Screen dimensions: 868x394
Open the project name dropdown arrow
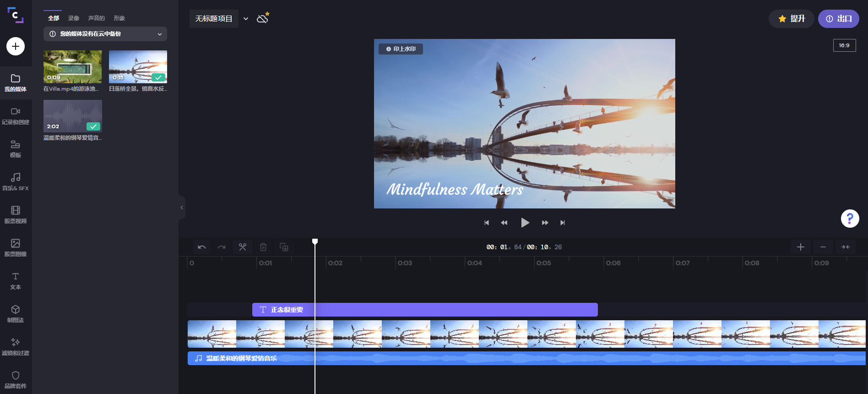click(246, 19)
